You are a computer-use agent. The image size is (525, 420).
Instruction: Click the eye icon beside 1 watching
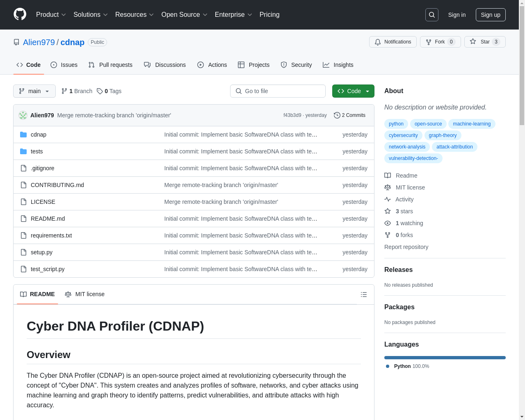pos(388,223)
